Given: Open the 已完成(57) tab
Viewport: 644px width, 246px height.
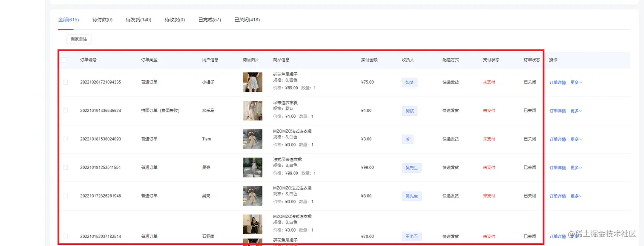Looking at the screenshot, I should 210,20.
